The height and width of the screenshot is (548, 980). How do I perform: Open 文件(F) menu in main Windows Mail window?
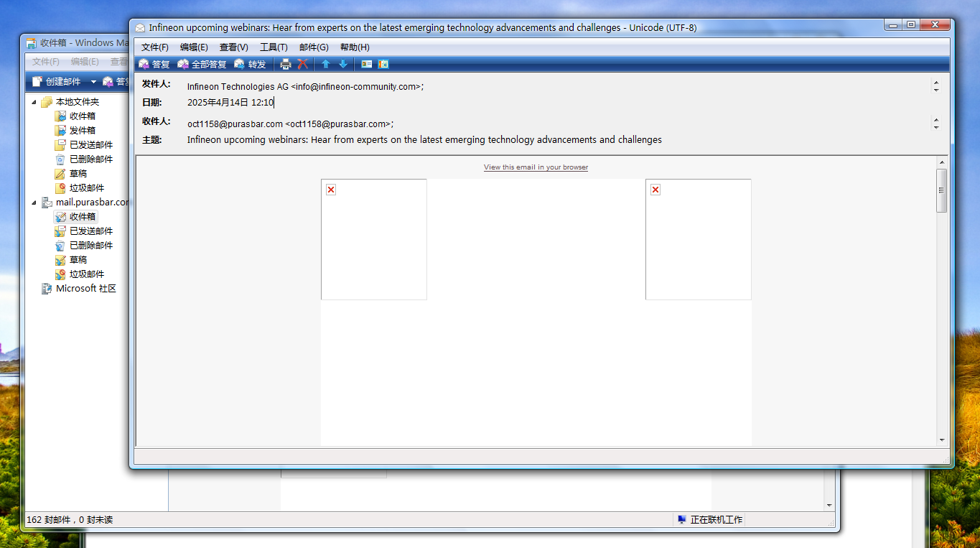[x=46, y=62]
